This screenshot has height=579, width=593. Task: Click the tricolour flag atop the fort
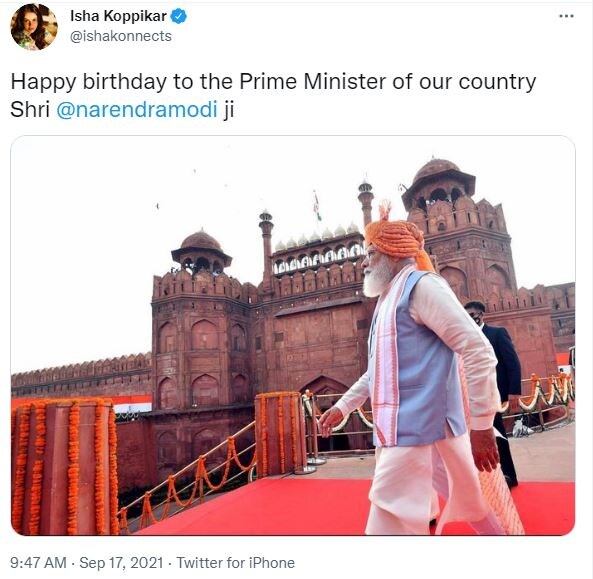point(317,205)
